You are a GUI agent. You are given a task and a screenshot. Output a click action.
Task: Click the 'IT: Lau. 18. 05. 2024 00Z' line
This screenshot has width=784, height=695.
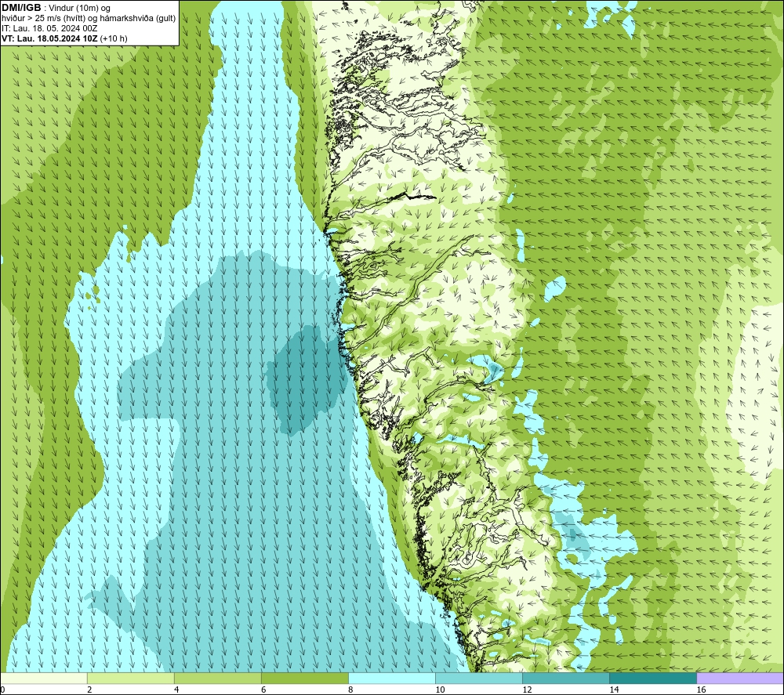coord(49,28)
